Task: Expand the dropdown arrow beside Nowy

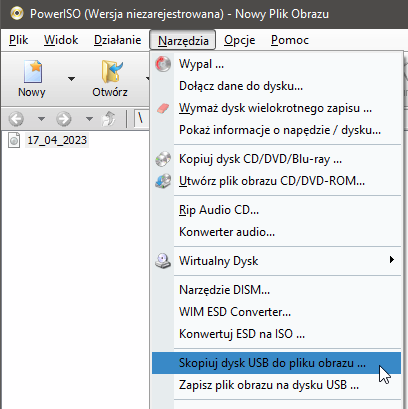Action: click(71, 79)
